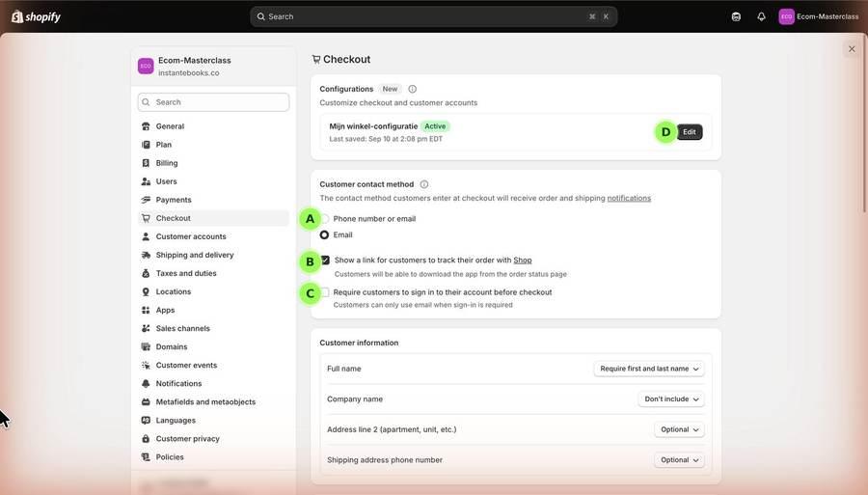868x495 pixels.
Task: Open Payments settings page
Action: click(213, 200)
